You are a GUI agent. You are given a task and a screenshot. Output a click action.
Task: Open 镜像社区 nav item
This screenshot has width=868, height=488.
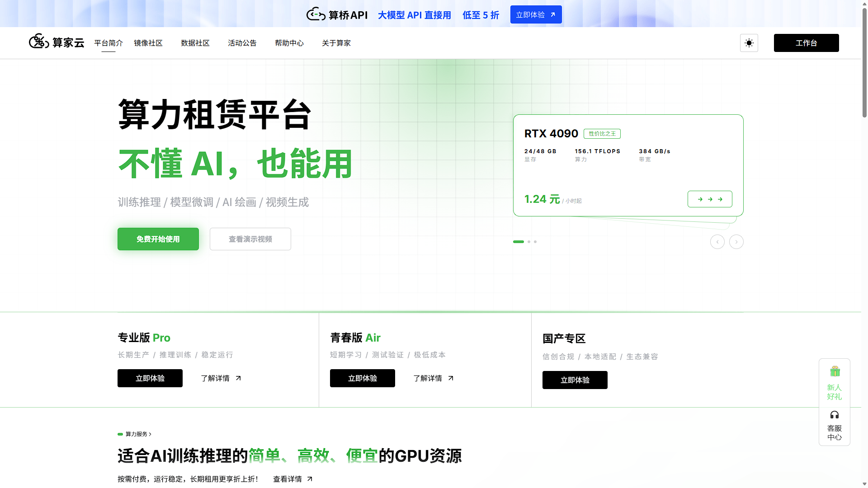click(148, 43)
